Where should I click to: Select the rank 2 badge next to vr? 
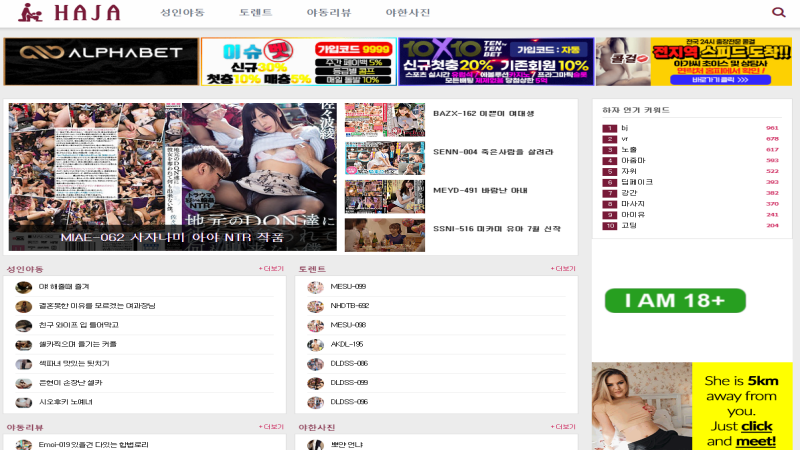click(x=610, y=139)
